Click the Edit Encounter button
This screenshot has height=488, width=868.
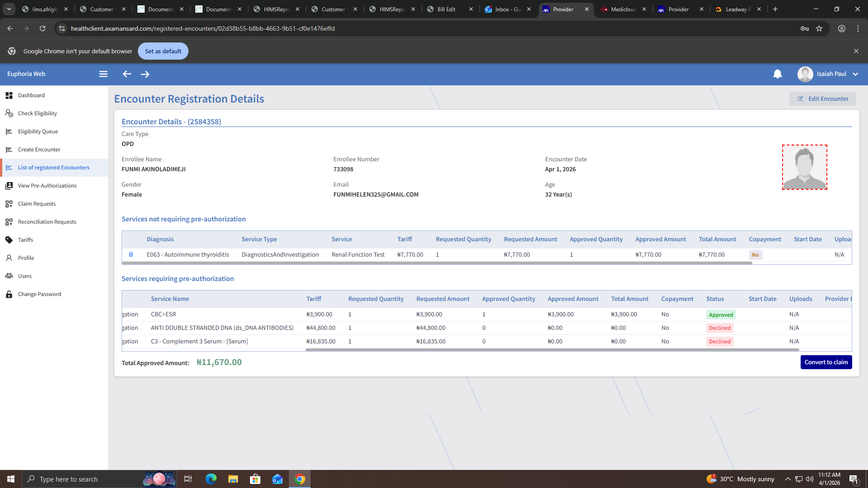[x=822, y=99]
